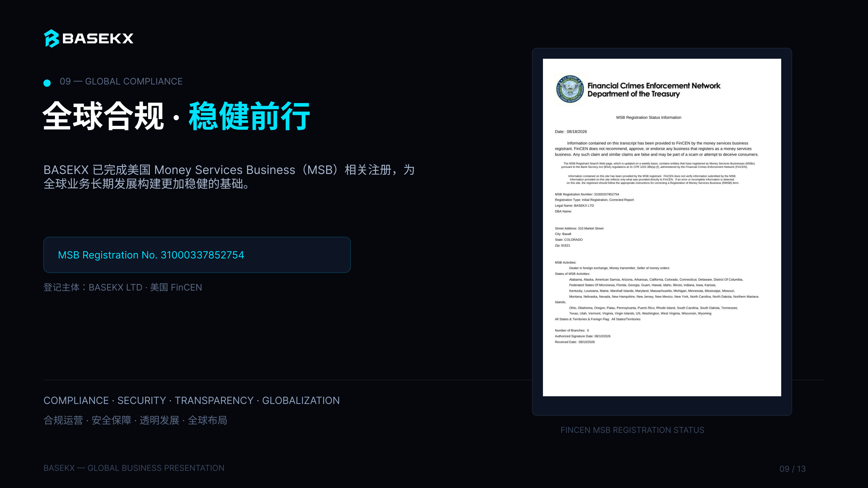Click the 'Date: 08/18/2026' line

(x=571, y=132)
